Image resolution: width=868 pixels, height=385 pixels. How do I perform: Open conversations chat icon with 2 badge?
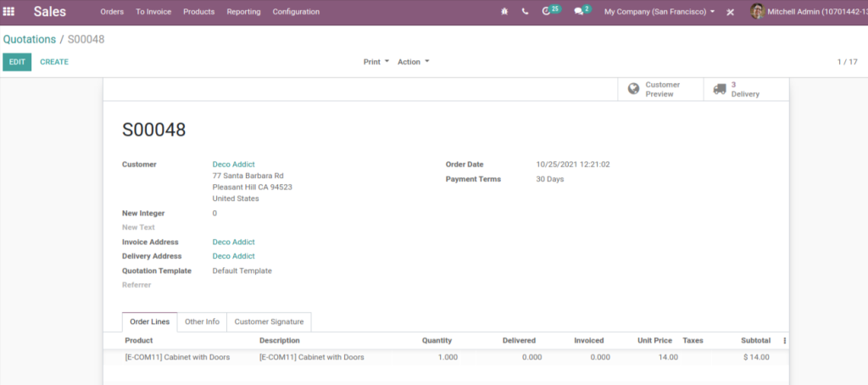582,10
